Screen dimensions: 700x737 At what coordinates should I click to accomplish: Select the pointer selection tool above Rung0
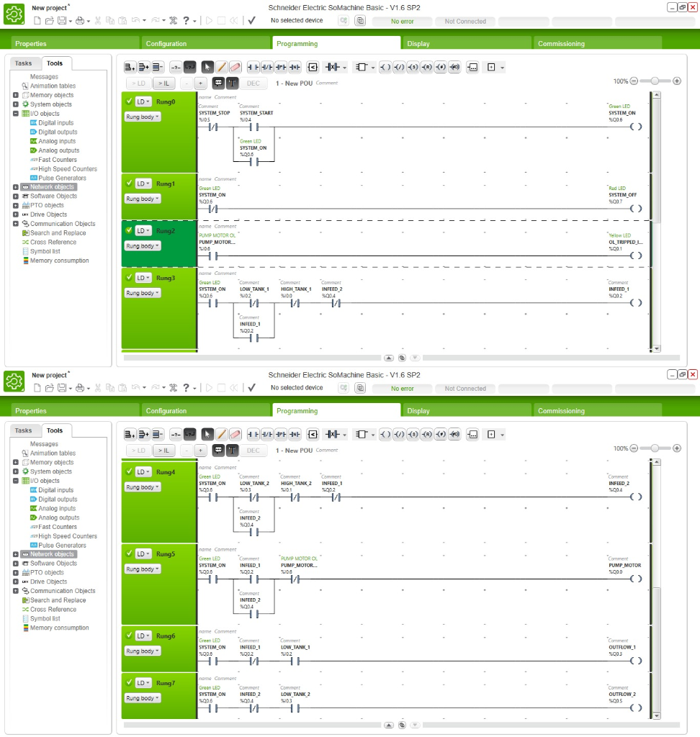pos(208,67)
